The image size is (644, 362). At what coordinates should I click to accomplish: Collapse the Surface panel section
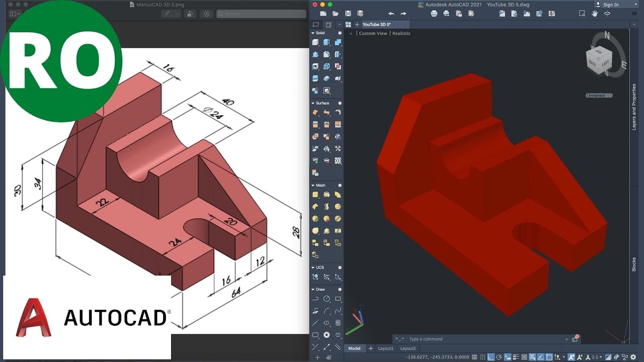point(313,103)
